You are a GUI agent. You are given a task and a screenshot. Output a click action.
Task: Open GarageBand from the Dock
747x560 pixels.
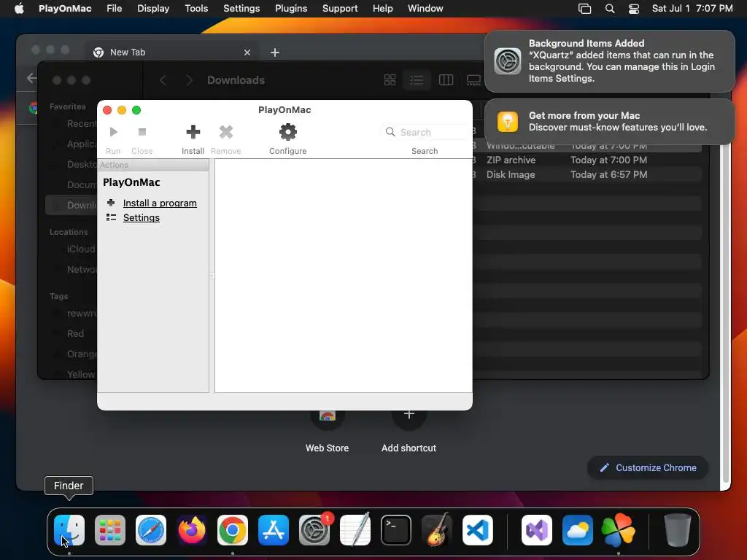click(437, 530)
